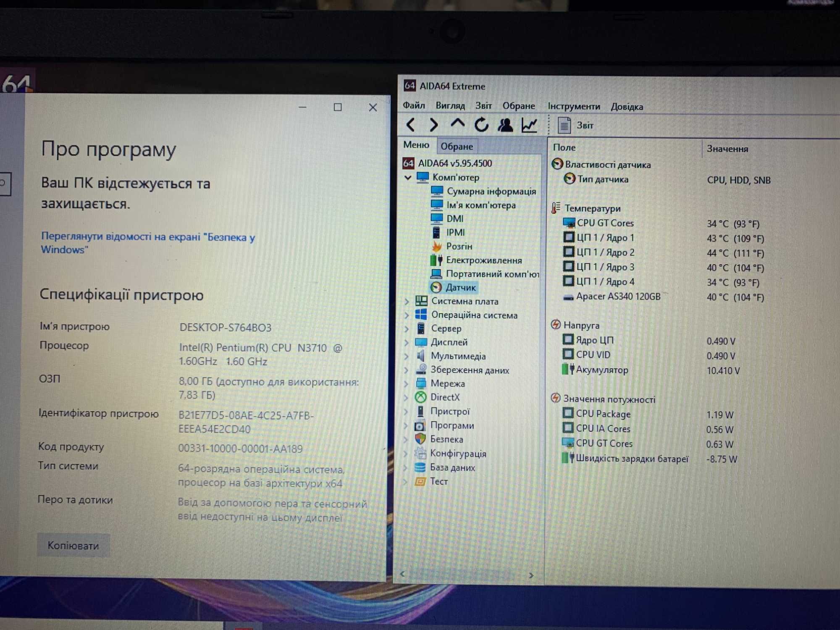The height and width of the screenshot is (630, 840).
Task: Go back with AIDA64 left arrow
Action: point(411,125)
